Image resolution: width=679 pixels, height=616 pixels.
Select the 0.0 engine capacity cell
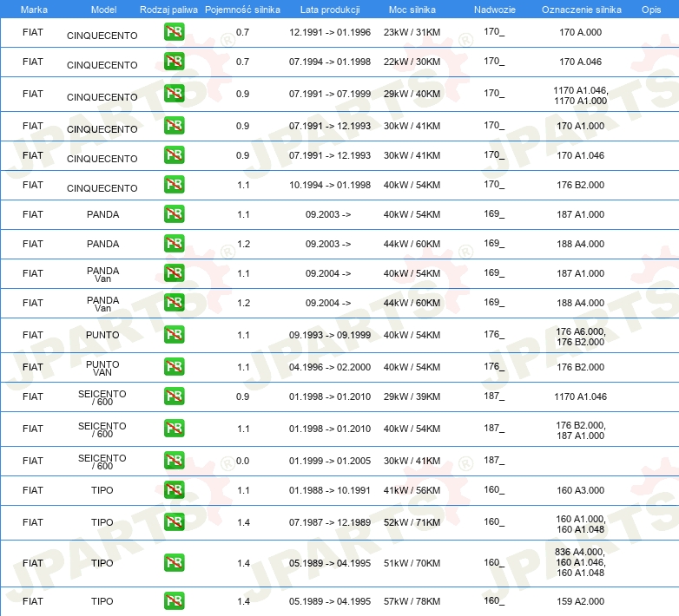242,461
